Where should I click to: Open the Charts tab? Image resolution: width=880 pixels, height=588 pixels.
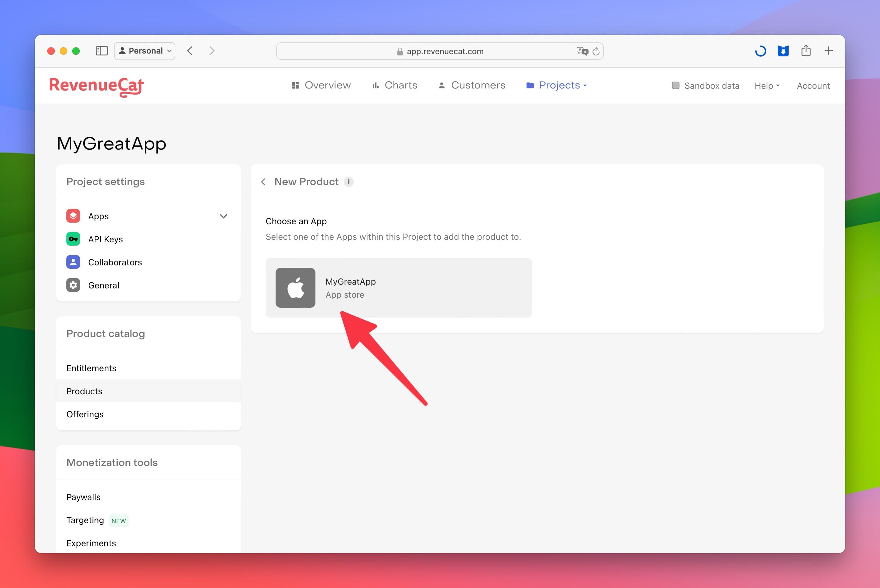pos(395,86)
